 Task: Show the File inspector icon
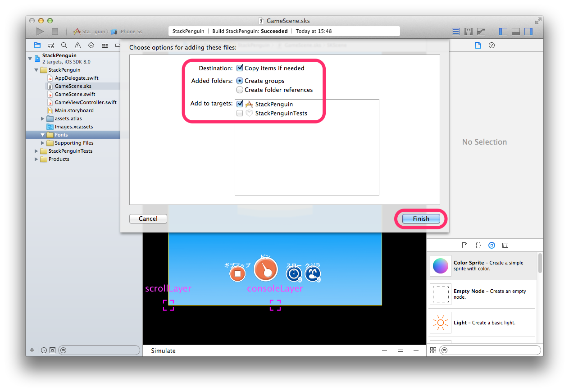[x=478, y=45]
